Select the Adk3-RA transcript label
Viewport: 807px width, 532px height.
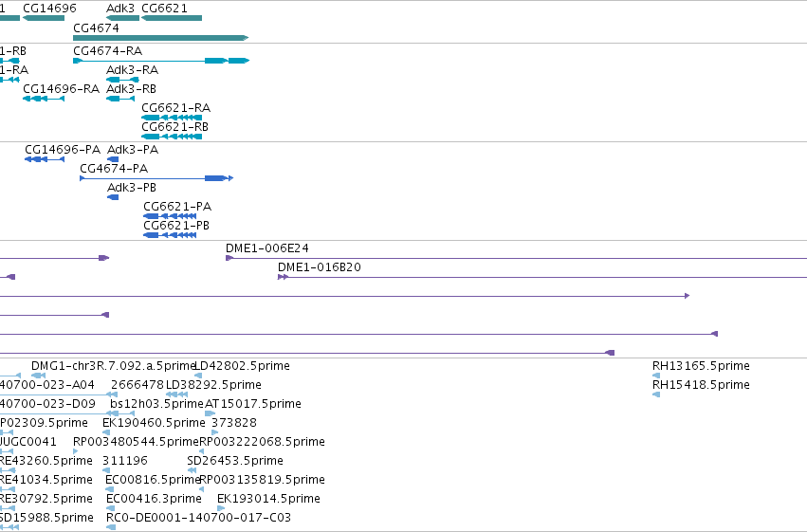[132, 70]
